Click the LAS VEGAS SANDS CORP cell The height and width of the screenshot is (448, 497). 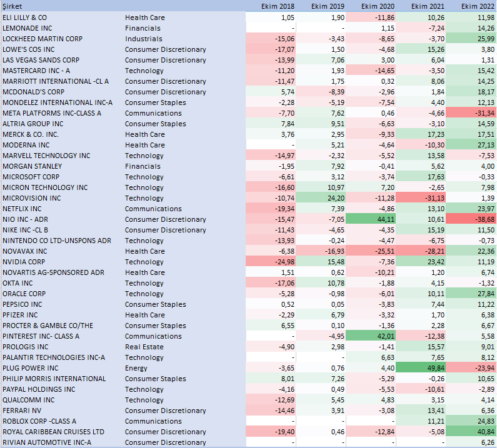coord(41,60)
